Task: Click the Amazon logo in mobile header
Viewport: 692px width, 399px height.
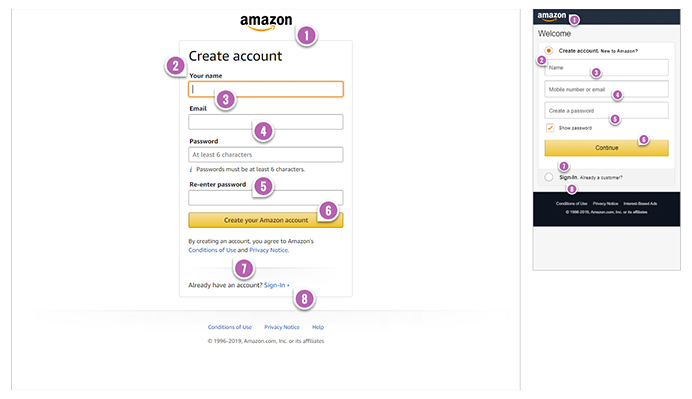Action: (551, 16)
